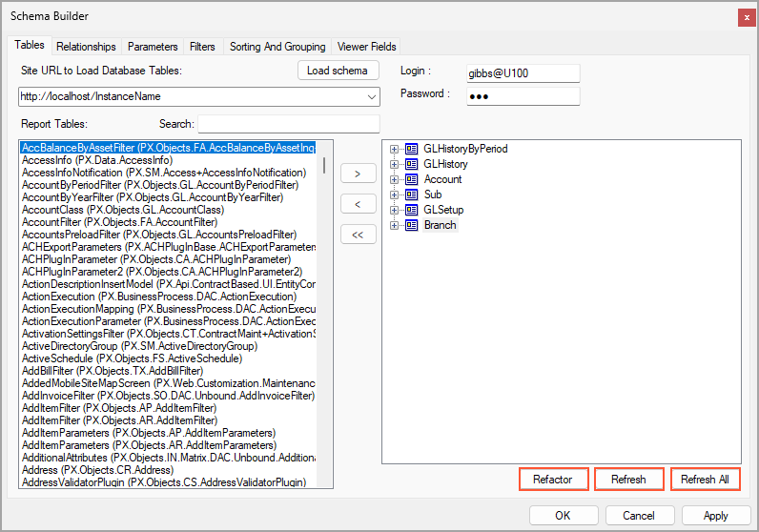
Task: Click the GLSetup table icon
Action: pos(412,210)
